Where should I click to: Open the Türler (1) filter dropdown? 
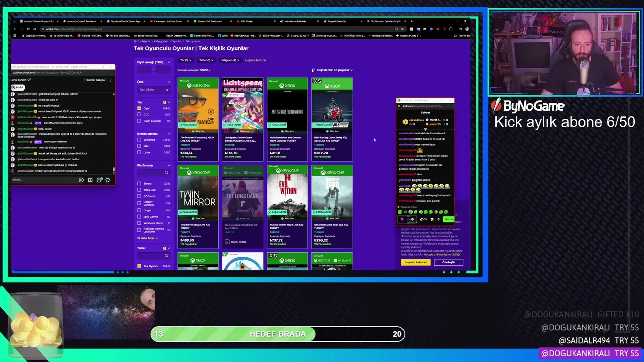click(x=206, y=60)
